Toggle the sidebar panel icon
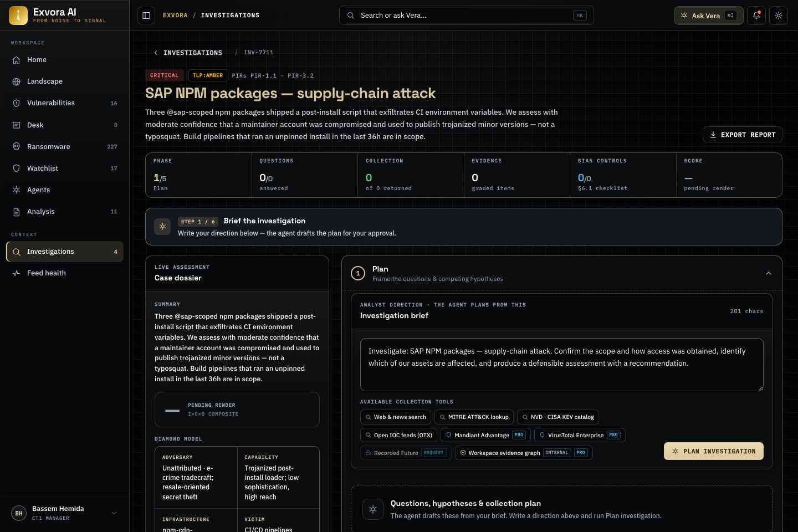Image resolution: width=798 pixels, height=532 pixels. pyautogui.click(x=146, y=16)
